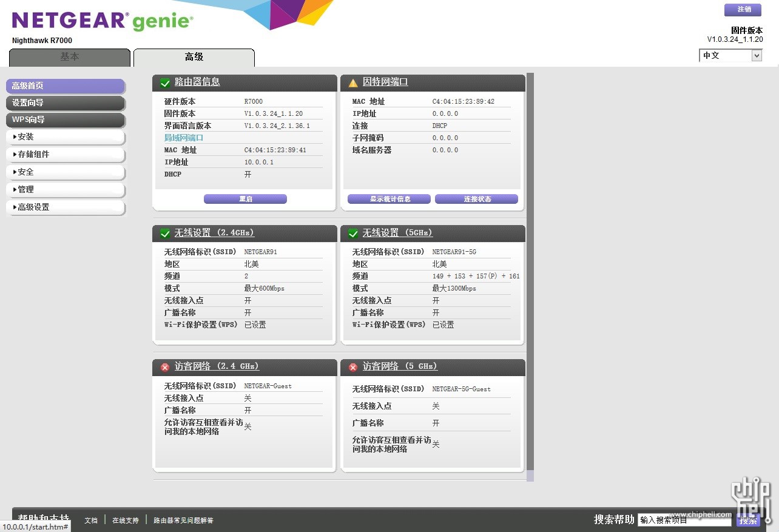The width and height of the screenshot is (779, 532).
Task: Open the 访客网络 (2.4 GHz) title link
Action: click(x=217, y=366)
